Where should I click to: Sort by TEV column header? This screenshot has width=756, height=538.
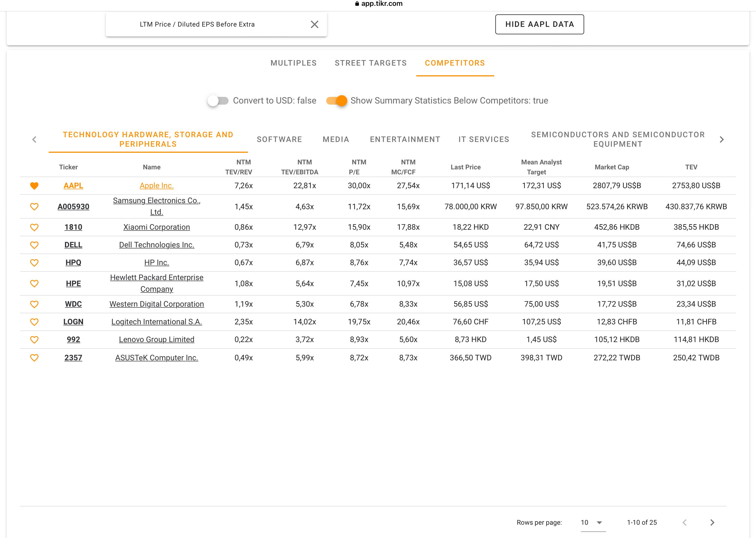[x=691, y=167]
